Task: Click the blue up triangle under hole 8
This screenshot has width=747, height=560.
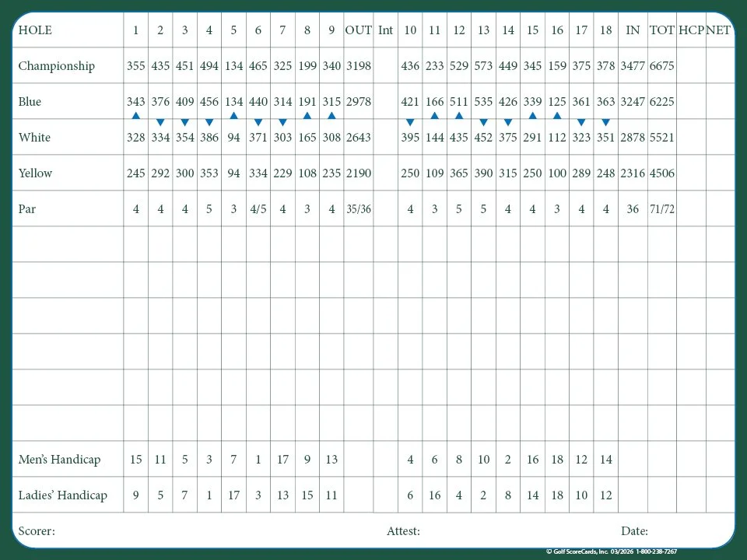Action: [x=307, y=116]
